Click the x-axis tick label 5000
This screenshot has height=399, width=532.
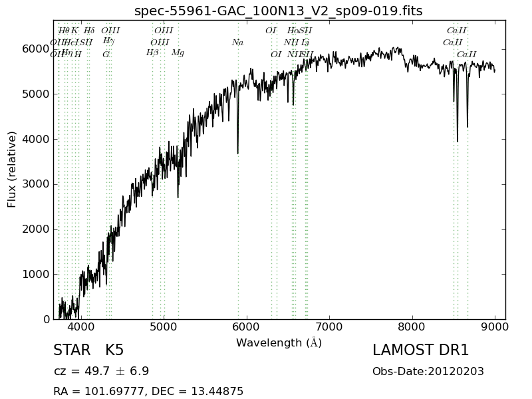pyautogui.click(x=164, y=327)
